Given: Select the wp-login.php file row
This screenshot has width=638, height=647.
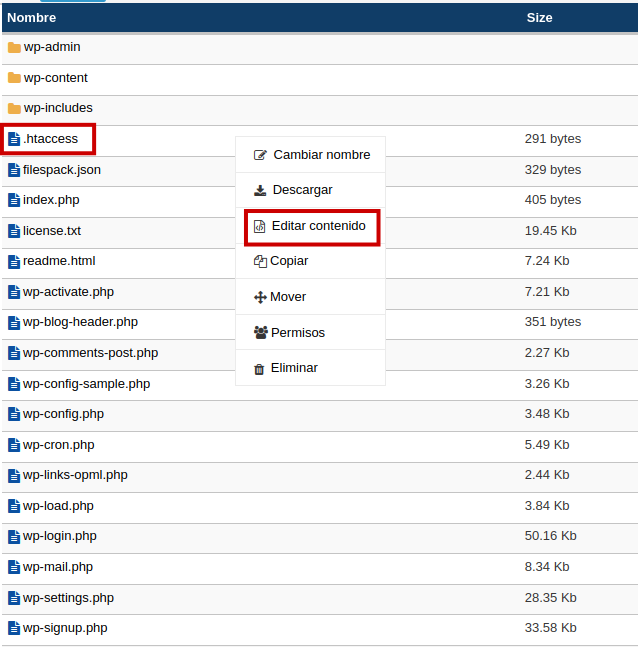Looking at the screenshot, I should coord(60,536).
